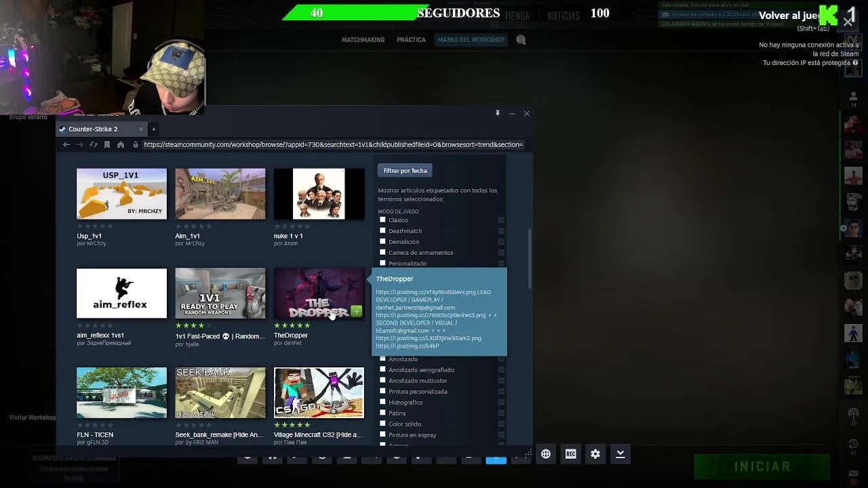Click the voice broadcast icon in friends sidebar

pyautogui.click(x=854, y=413)
